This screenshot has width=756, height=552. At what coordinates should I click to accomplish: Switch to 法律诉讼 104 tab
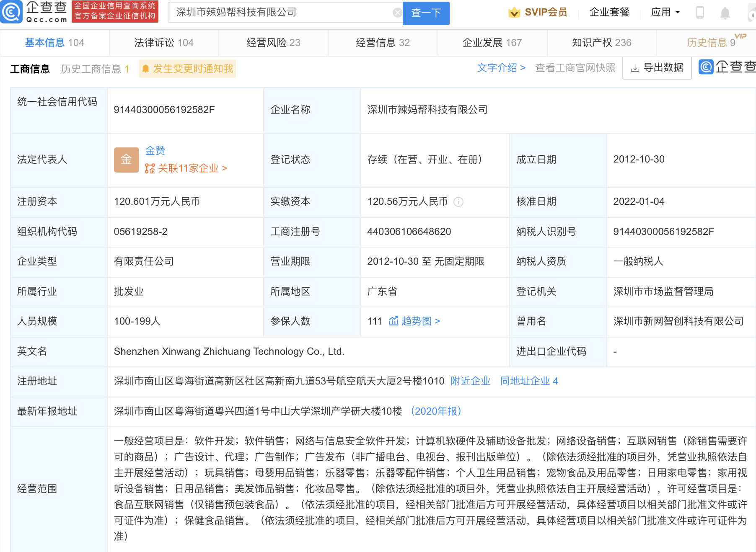point(164,43)
